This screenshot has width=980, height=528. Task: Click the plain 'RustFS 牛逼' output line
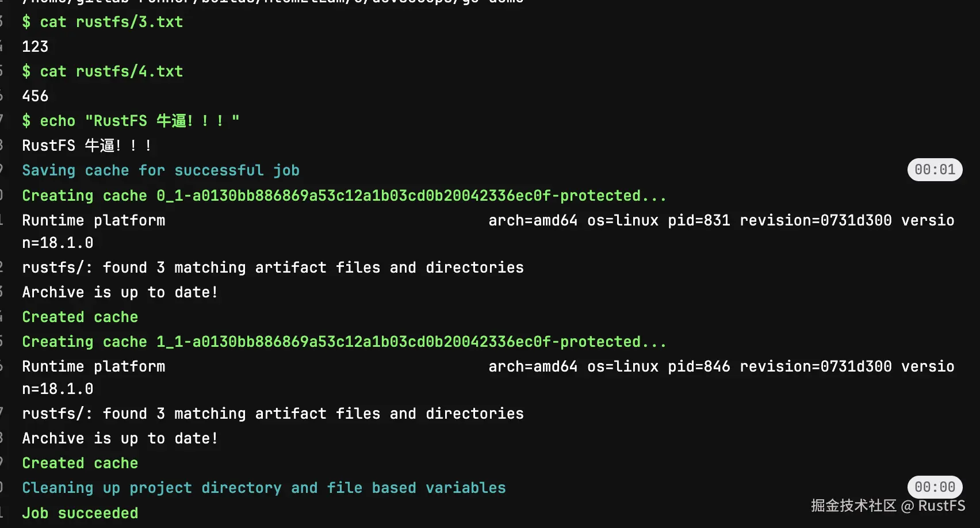(86, 146)
